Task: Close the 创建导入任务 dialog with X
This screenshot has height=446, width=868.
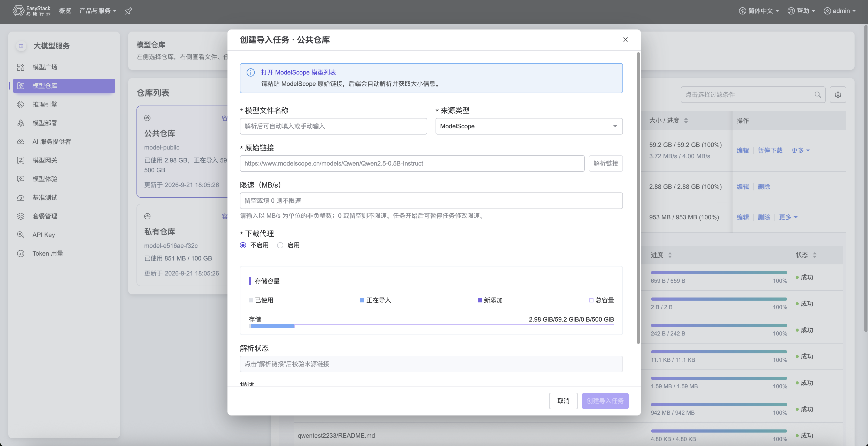Action: tap(625, 40)
